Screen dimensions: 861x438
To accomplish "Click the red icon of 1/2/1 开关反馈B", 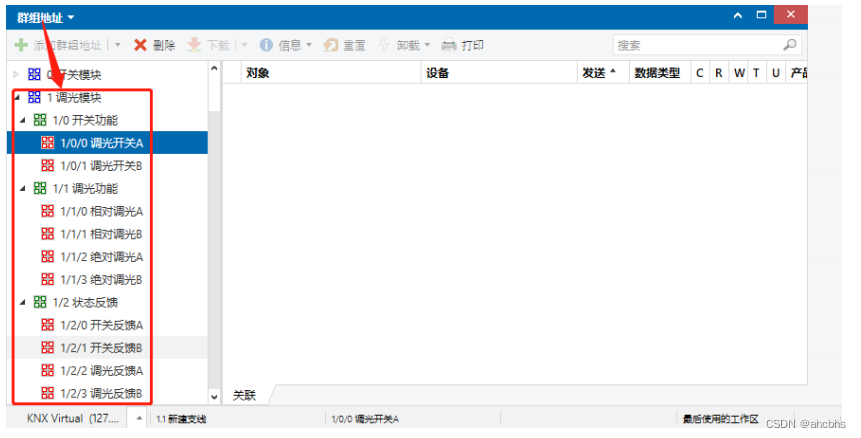I will (48, 347).
